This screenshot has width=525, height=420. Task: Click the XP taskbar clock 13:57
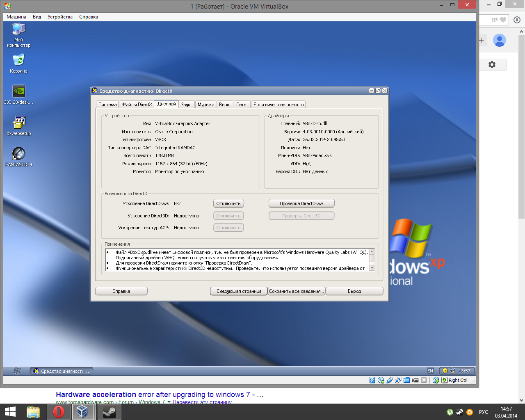464,371
